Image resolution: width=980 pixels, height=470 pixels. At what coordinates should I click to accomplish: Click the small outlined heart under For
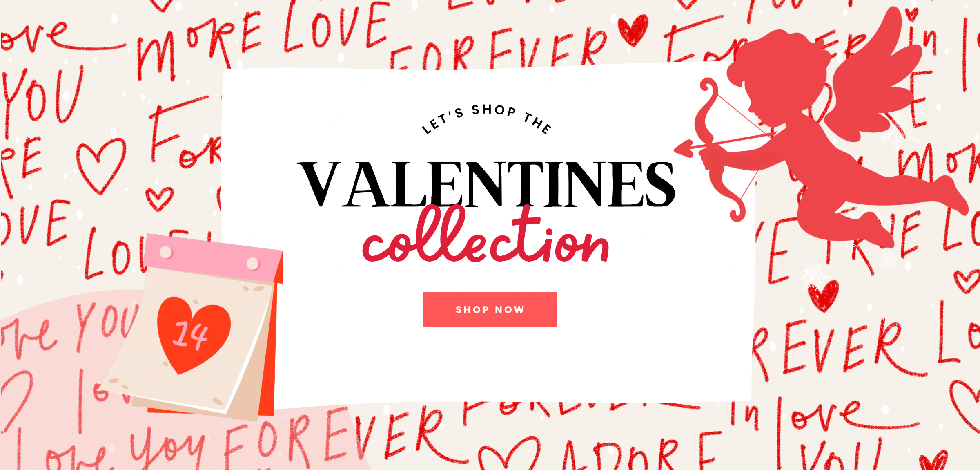(160, 199)
